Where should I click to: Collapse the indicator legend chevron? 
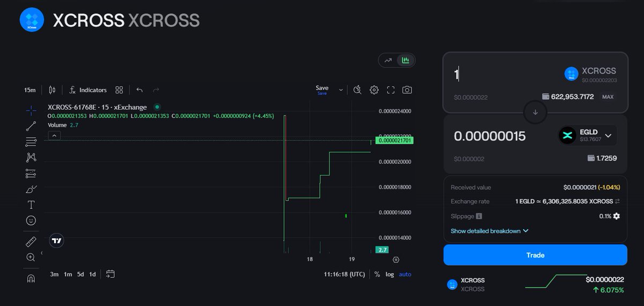[54, 136]
